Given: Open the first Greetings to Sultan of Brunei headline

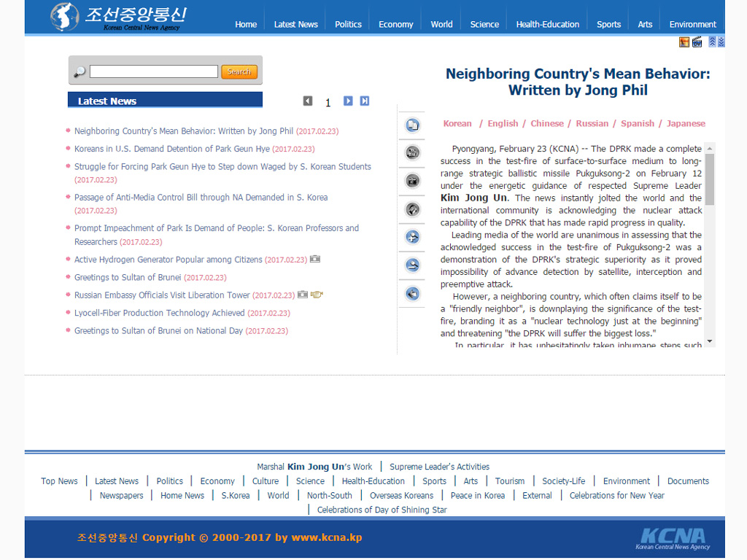Looking at the screenshot, I should [128, 277].
